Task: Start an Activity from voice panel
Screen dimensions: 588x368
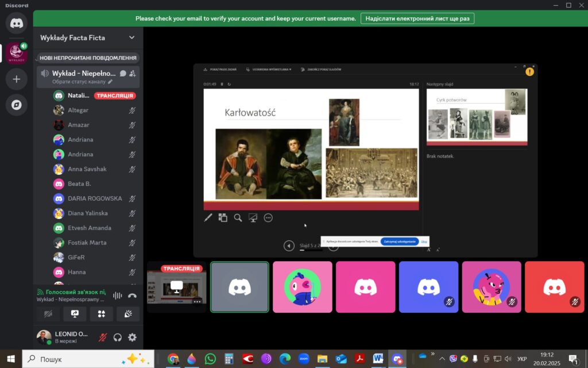Action: 101,314
